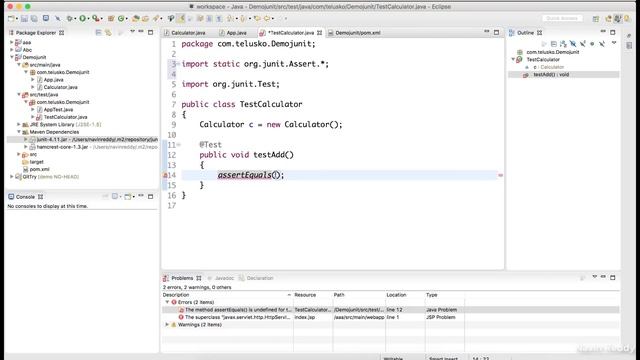Select the assertEquals undefined error row
640x360 pixels.
tap(391, 310)
